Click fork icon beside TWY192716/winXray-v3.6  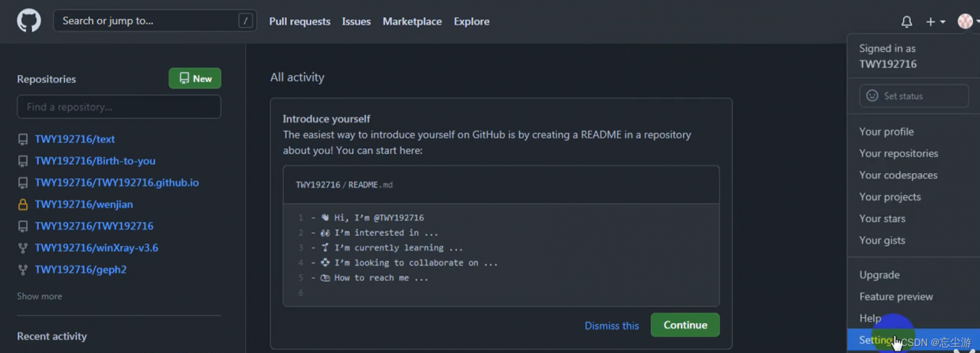(x=23, y=248)
